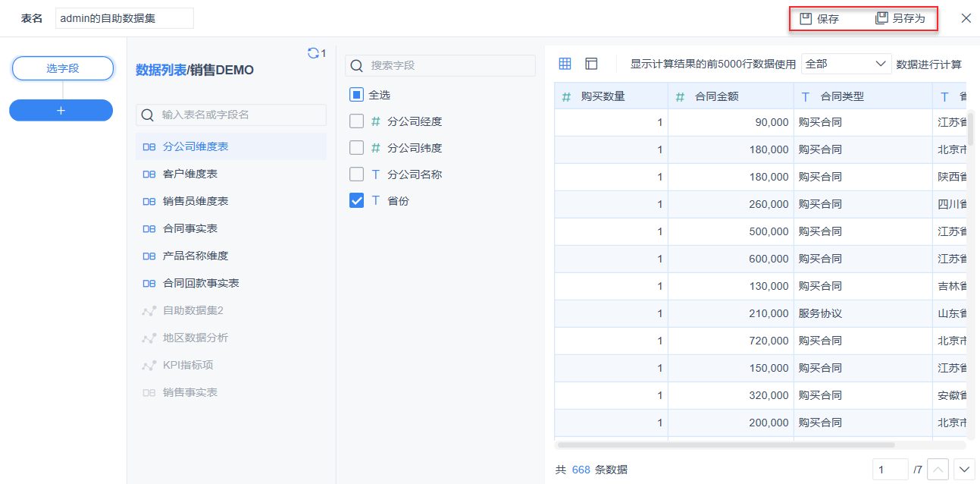Image resolution: width=980 pixels, height=484 pixels.
Task: Click the Save (保存) icon
Action: coord(806,19)
